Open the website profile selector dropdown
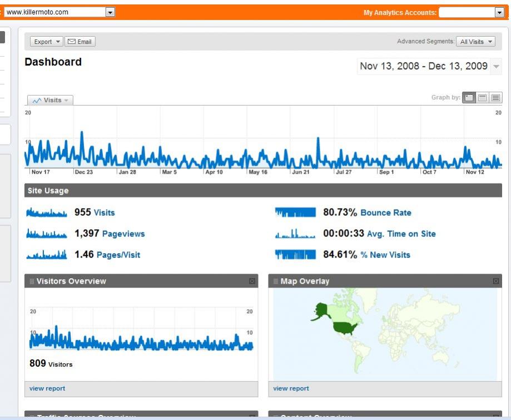 pos(111,12)
